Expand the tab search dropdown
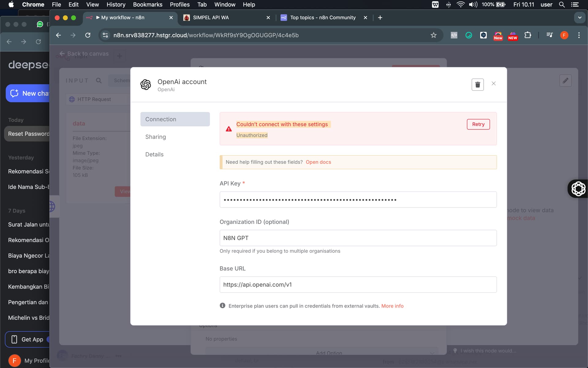This screenshot has height=368, width=588. pos(579,17)
